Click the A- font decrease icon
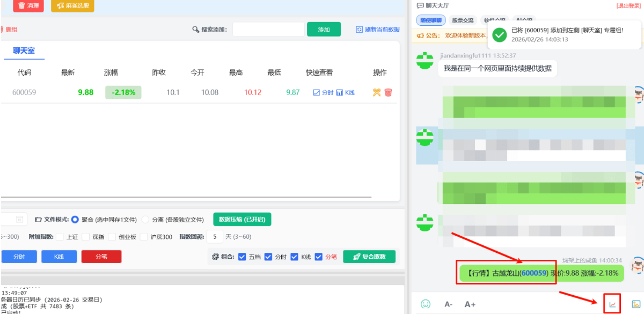644x314 pixels. (448, 304)
